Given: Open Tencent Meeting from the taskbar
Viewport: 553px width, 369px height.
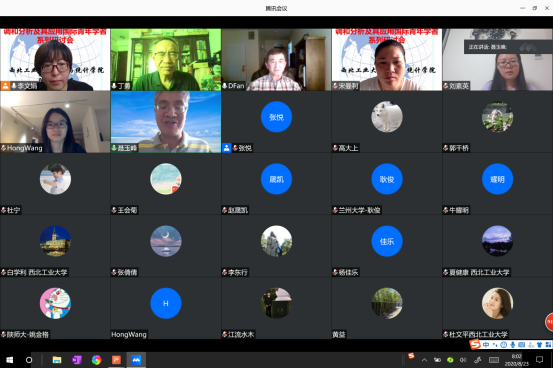Looking at the screenshot, I should [136, 360].
